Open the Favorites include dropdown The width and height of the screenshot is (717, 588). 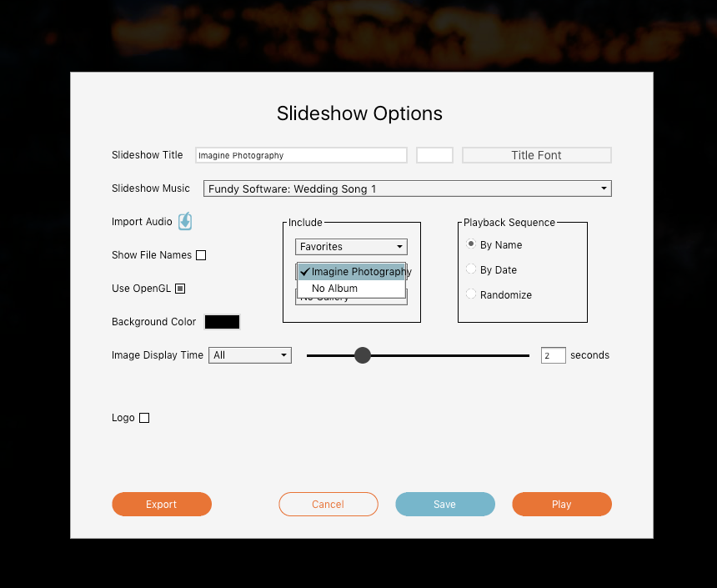tap(351, 247)
